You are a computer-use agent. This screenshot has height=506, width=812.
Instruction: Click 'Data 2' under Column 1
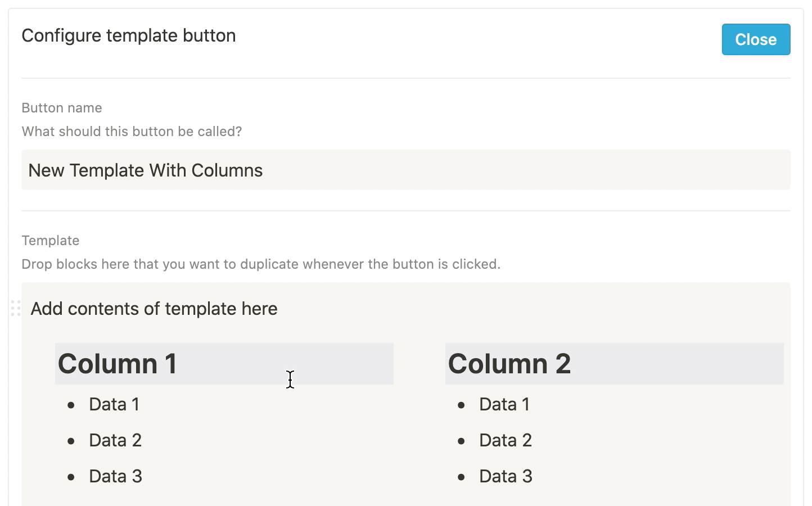115,440
